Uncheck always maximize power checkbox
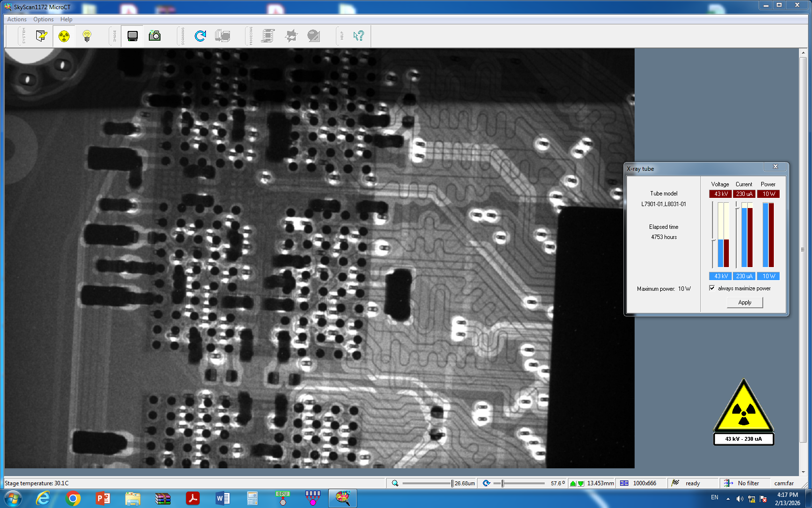The height and width of the screenshot is (508, 812). (712, 288)
